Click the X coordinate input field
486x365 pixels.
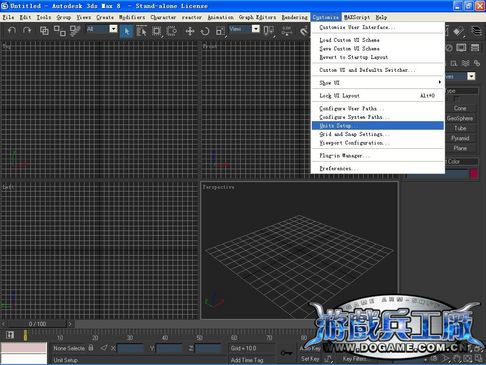click(x=130, y=348)
